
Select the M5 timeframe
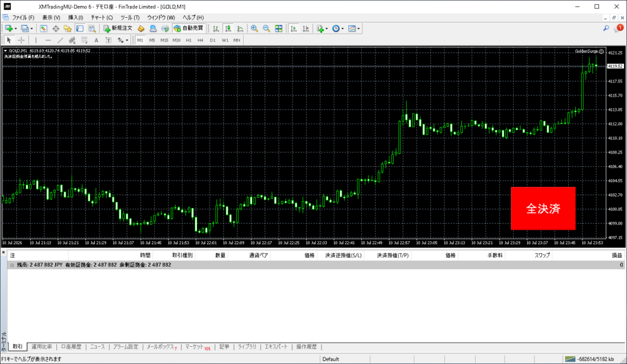click(x=152, y=40)
